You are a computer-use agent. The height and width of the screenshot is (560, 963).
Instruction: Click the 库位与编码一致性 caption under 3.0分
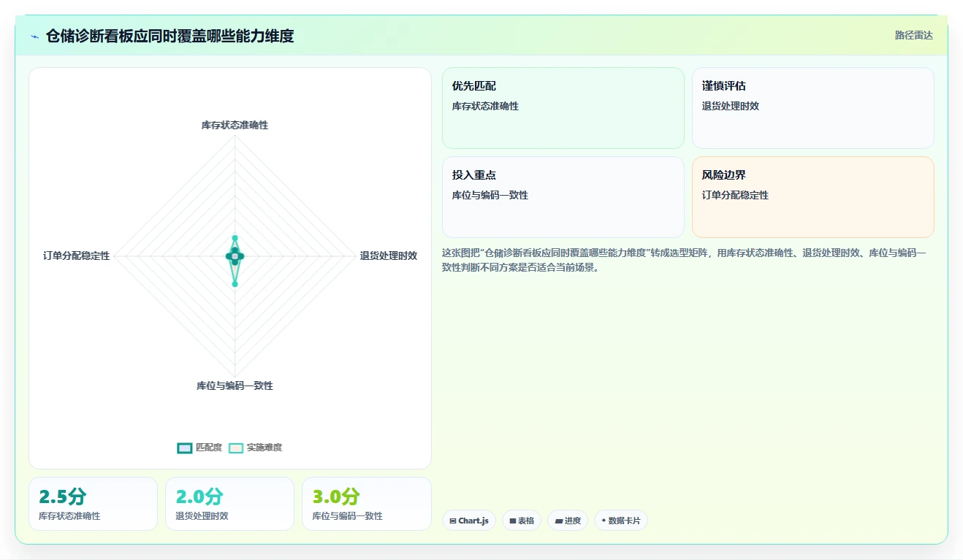tap(347, 515)
